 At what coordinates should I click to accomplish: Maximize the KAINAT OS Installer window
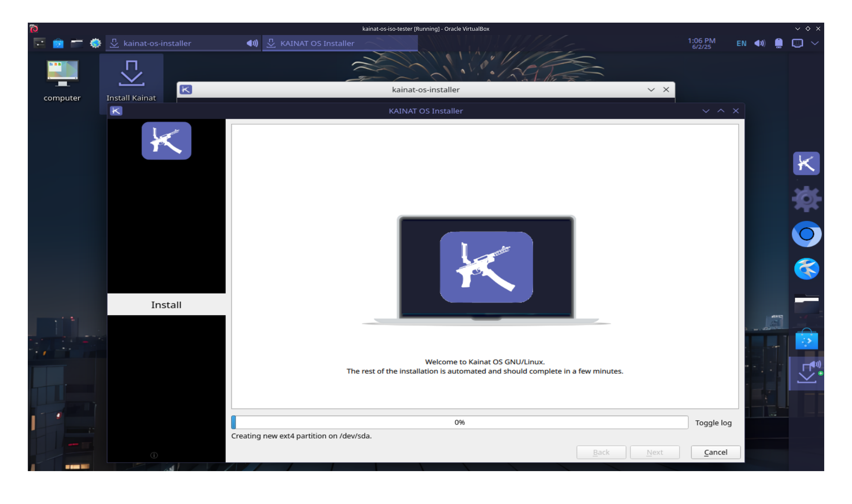click(721, 111)
